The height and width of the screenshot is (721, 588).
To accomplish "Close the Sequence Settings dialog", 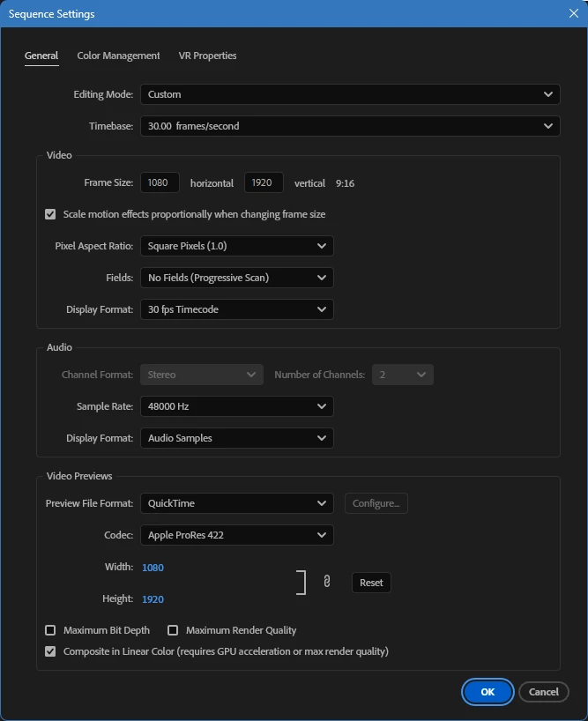I will (x=573, y=13).
